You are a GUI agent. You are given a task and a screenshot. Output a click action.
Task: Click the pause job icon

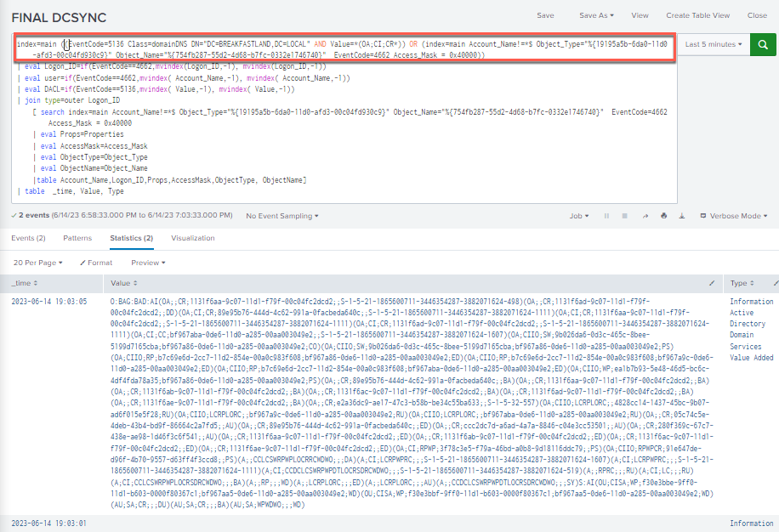[605, 216]
